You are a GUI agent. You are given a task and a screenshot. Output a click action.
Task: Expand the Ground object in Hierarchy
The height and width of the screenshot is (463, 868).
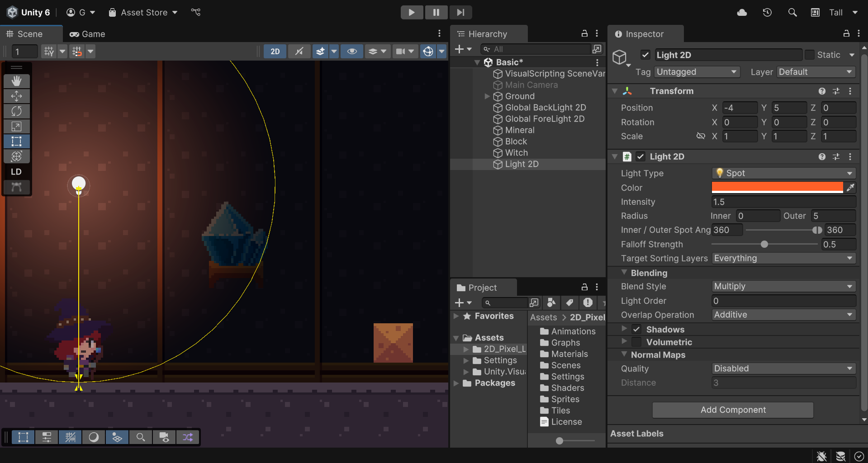pos(487,96)
